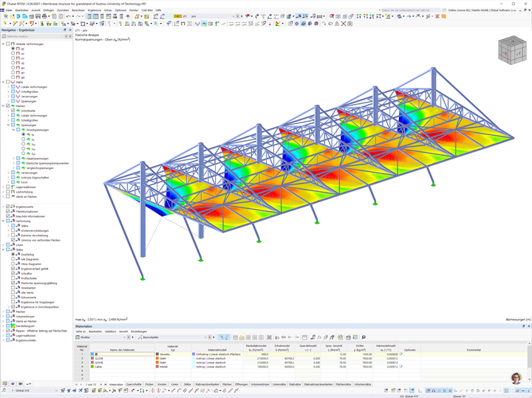Click the formula fx icon in Materialien toolbar

319,337
